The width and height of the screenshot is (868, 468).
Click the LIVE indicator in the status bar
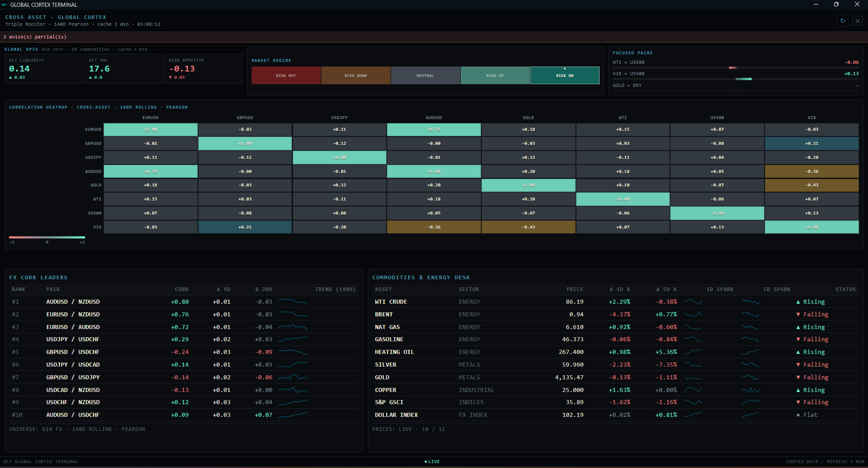tap(432, 462)
